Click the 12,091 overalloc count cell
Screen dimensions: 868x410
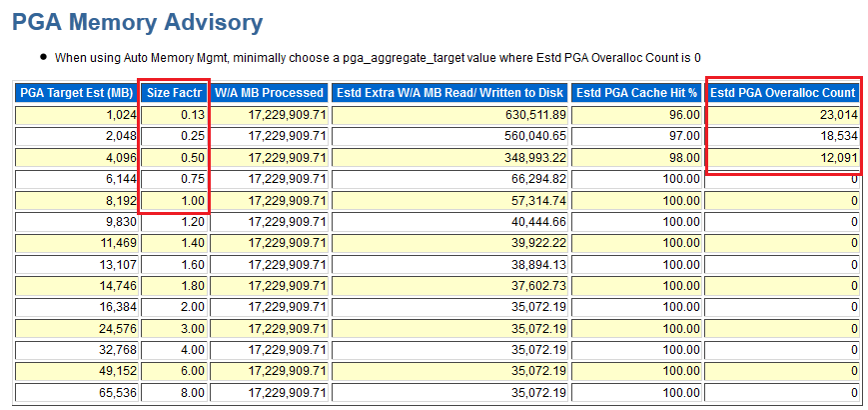pyautogui.click(x=783, y=158)
